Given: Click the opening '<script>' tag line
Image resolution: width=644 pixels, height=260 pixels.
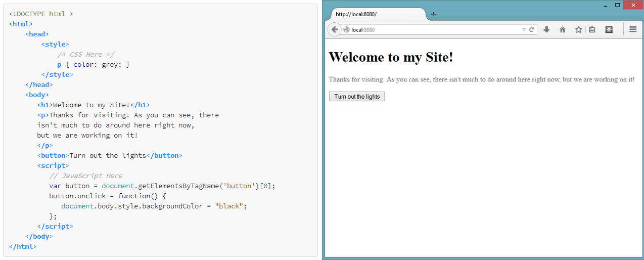Looking at the screenshot, I should pyautogui.click(x=53, y=166).
